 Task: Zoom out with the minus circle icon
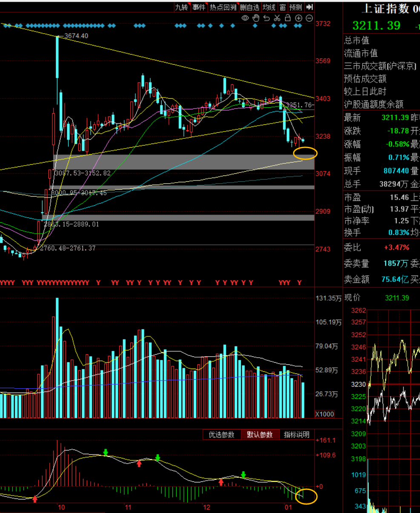point(309,18)
